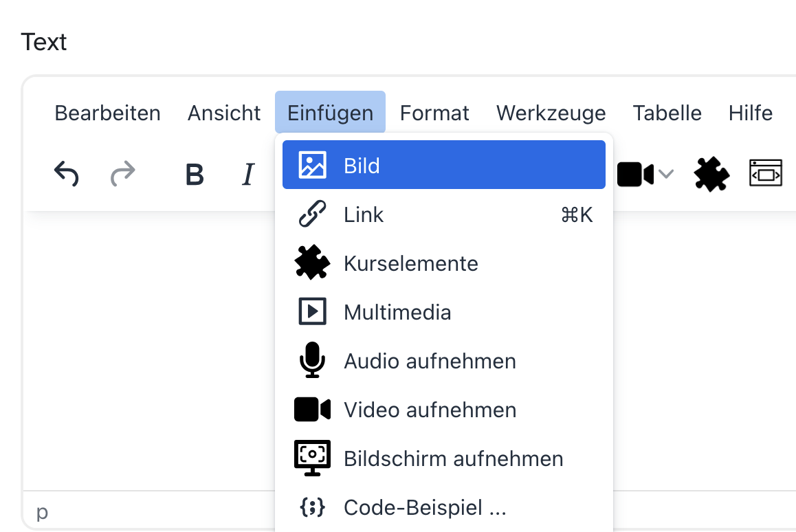Viewport: 796px width, 532px height.
Task: Click the redo arrow icon
Action: pyautogui.click(x=123, y=174)
